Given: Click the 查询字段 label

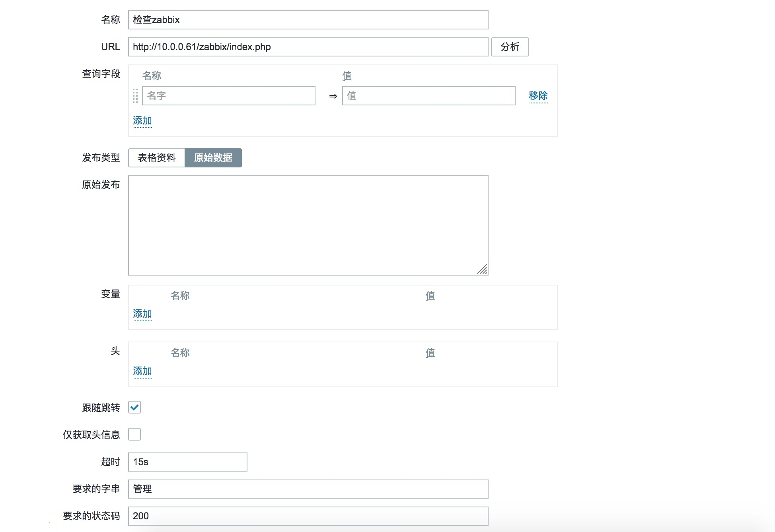Looking at the screenshot, I should (101, 74).
